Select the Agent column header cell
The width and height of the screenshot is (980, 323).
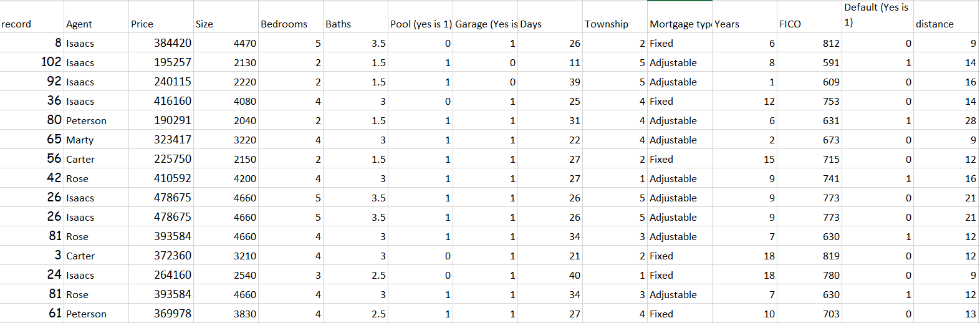(x=96, y=17)
